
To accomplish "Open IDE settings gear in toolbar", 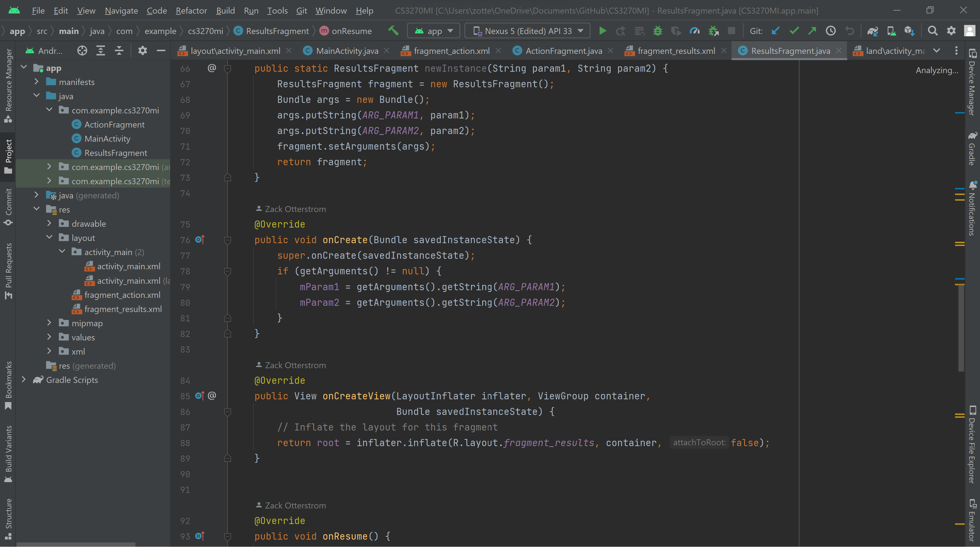I will [951, 31].
